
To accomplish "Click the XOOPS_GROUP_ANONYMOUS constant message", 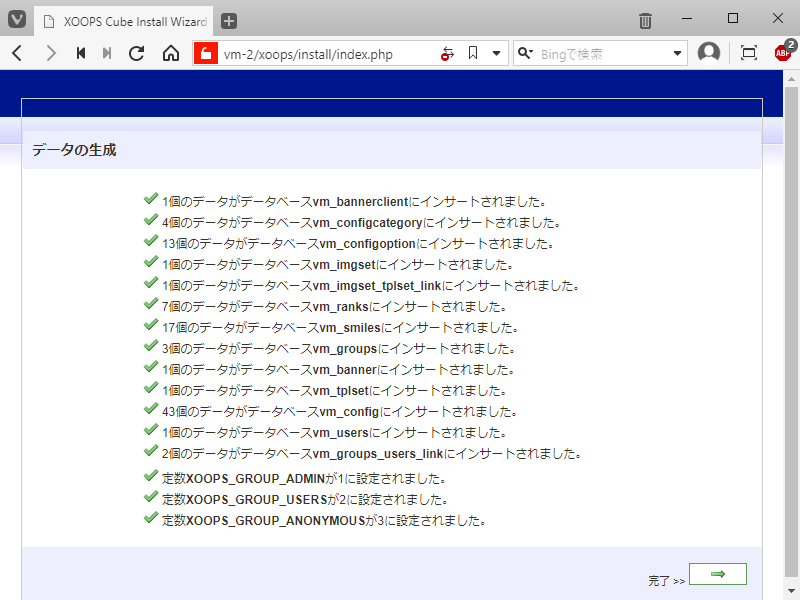I will (x=324, y=520).
